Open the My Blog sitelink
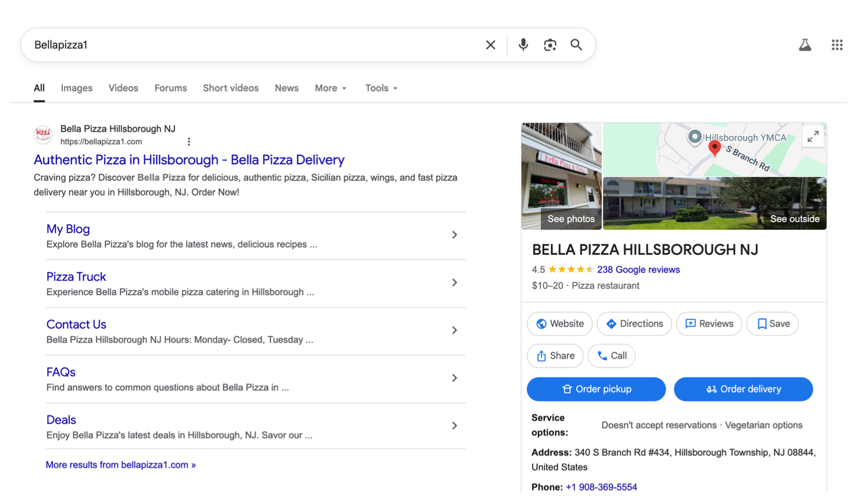Screen dimensions: 860x504 68,229
